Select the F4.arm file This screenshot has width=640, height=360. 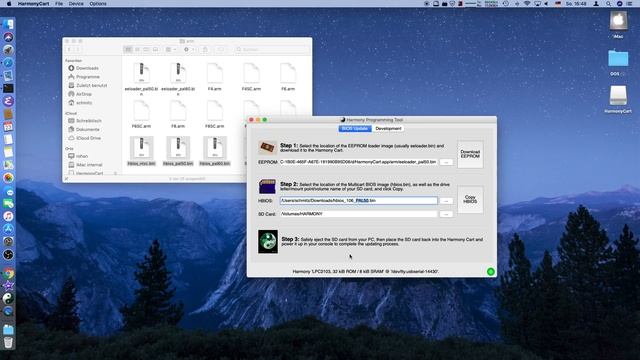point(215,77)
